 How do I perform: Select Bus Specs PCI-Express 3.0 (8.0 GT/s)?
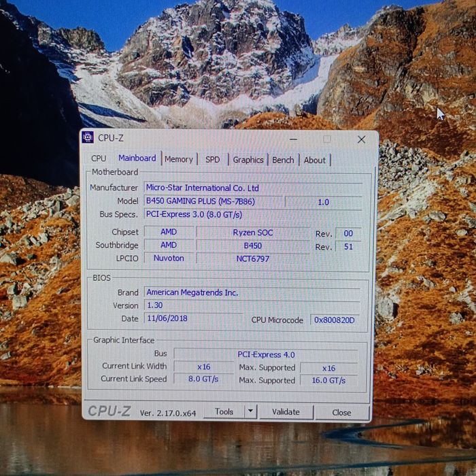tap(253, 214)
